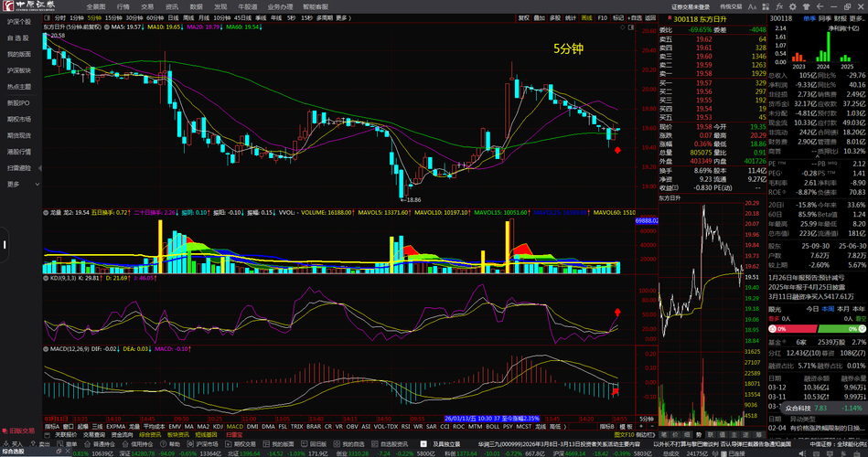
Task: Click the red 0% bar in sentiment panel
Action: (793, 329)
